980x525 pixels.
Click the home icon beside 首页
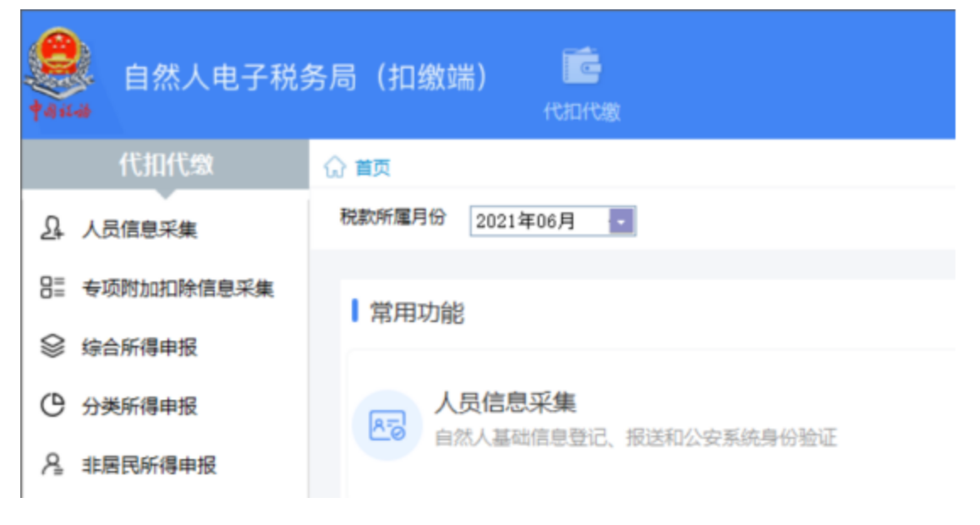(x=335, y=167)
